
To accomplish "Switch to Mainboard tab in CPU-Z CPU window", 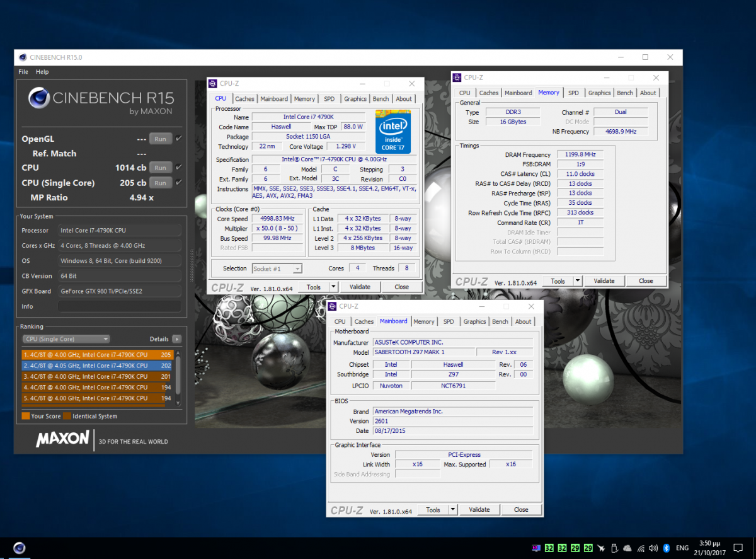I will click(274, 99).
